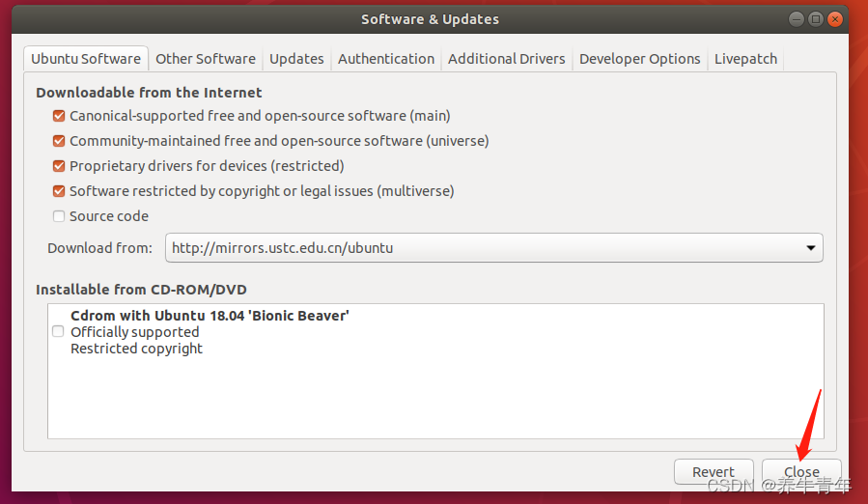
Task: Go to the Authentication tab
Action: point(386,59)
